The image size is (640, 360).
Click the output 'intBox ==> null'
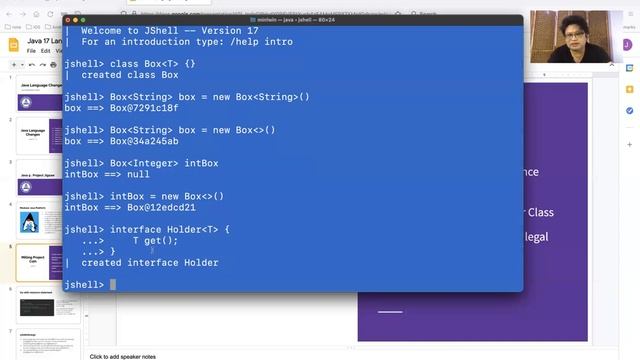pos(107,174)
